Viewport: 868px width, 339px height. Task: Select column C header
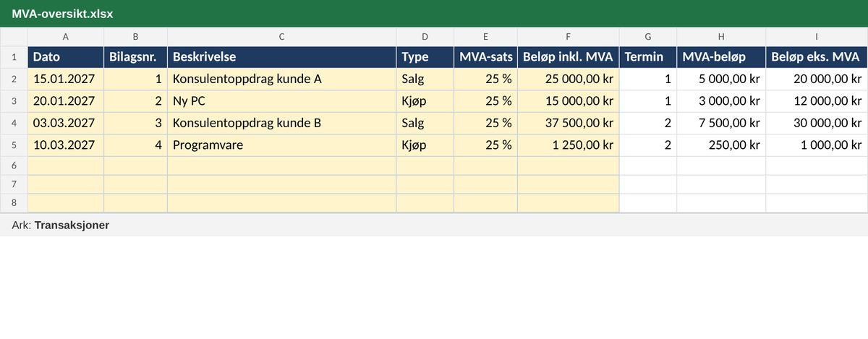tap(282, 37)
